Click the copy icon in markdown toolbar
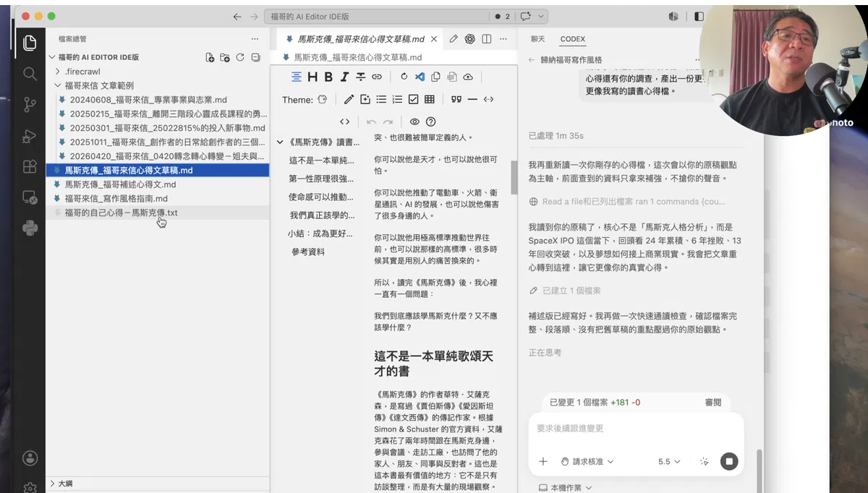The height and width of the screenshot is (493, 868). pos(435,77)
